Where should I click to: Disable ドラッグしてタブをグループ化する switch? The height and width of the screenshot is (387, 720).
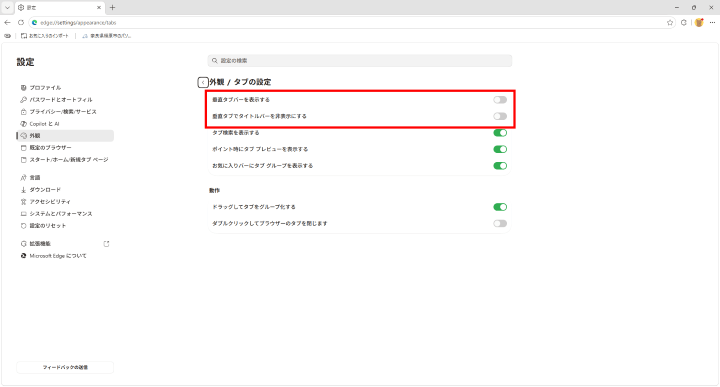pos(500,207)
